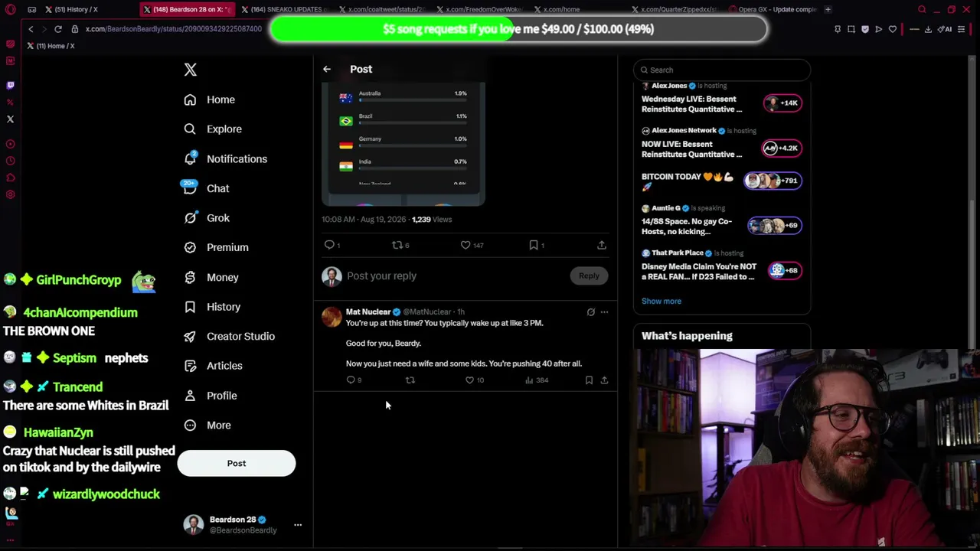Reload the current page
This screenshot has height=551, width=980.
57,29
